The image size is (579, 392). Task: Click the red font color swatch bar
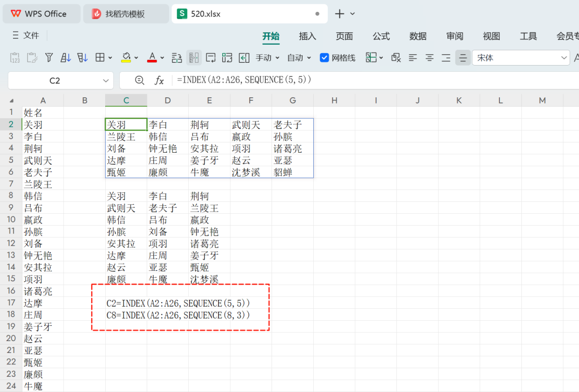(152, 61)
